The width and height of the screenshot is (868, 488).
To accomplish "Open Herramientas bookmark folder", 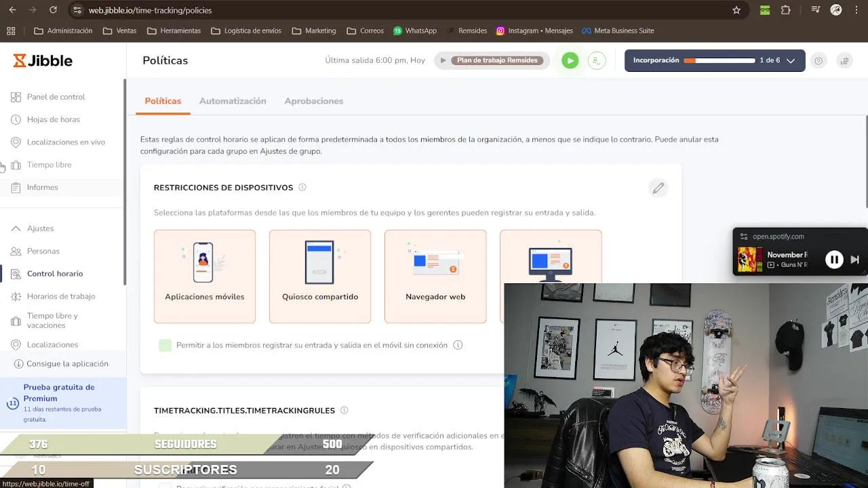I will click(x=174, y=30).
